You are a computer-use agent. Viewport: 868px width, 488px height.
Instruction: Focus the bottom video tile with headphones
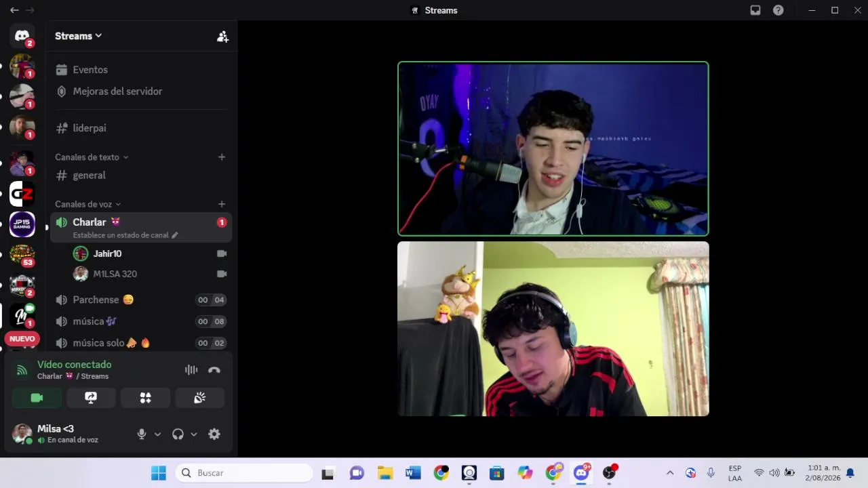click(553, 329)
